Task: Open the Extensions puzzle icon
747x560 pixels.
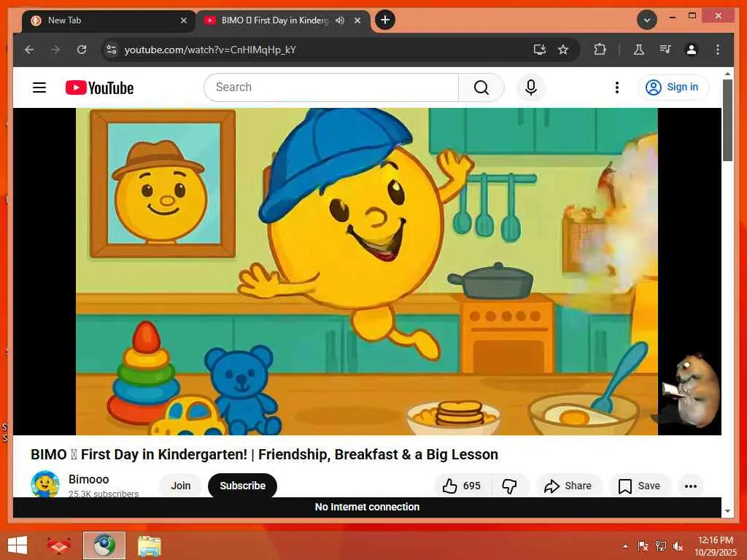Action: click(x=600, y=50)
